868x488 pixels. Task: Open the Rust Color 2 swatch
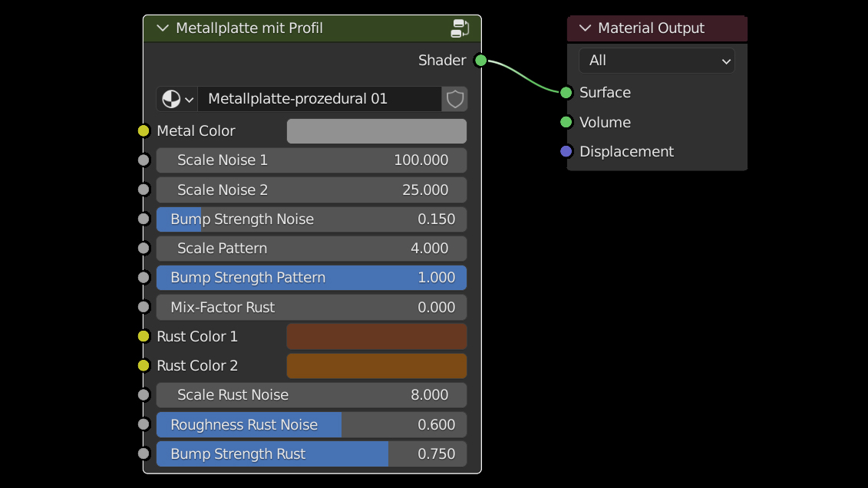376,366
